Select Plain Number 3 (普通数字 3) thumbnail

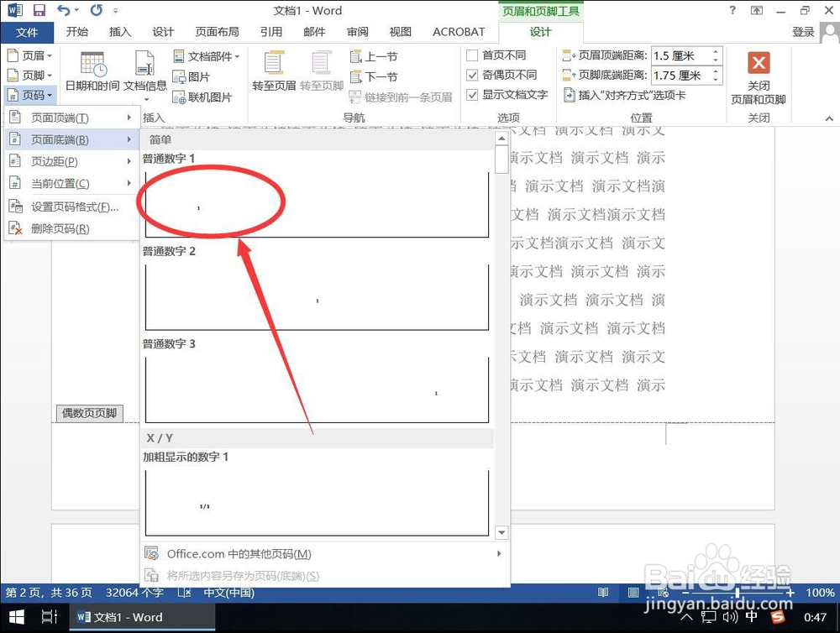[317, 390]
